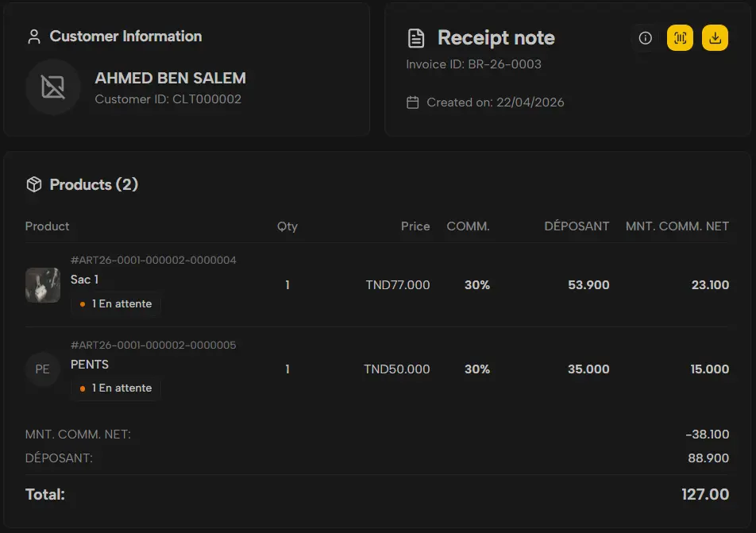Image resolution: width=756 pixels, height=533 pixels.
Task: Click the DÉPOSANT column header
Action: coord(577,226)
